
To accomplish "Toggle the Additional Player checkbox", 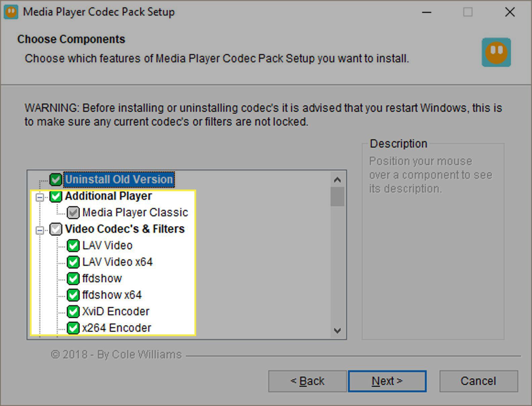I will pyautogui.click(x=56, y=196).
